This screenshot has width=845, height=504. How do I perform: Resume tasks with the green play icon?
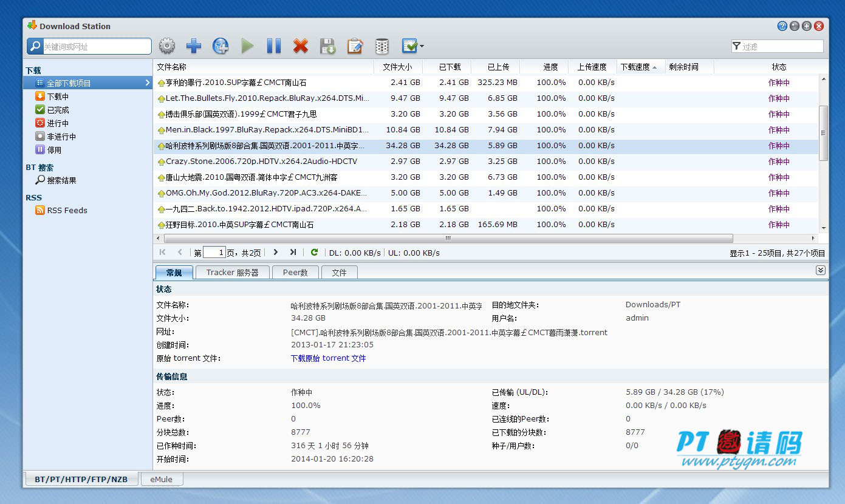tap(247, 46)
